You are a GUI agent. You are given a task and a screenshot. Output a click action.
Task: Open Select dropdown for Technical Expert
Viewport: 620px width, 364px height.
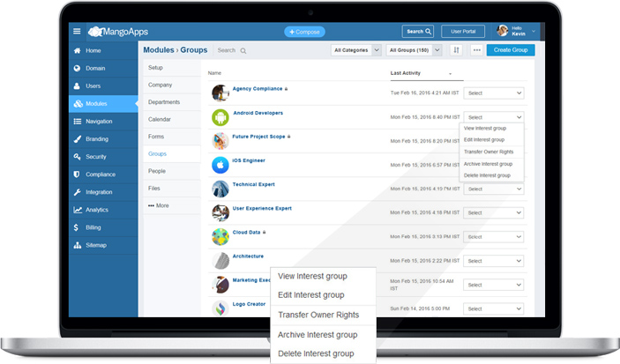(x=494, y=189)
